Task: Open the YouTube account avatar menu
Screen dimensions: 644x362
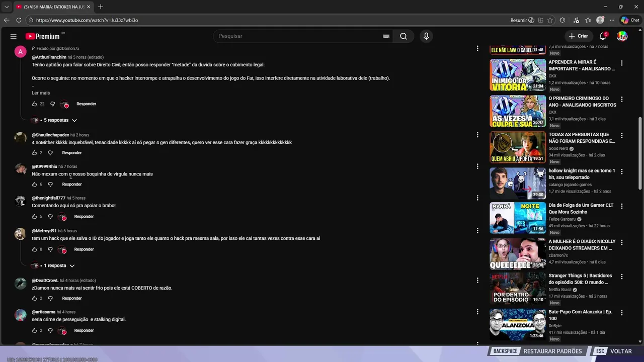Action: (x=622, y=36)
